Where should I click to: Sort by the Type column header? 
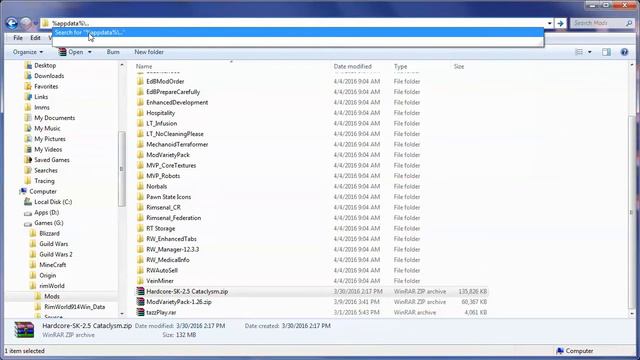coord(400,66)
